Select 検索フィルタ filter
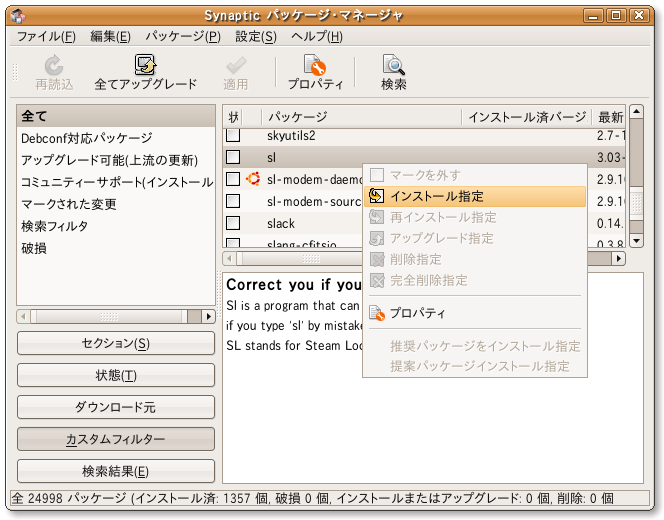 tap(116, 226)
